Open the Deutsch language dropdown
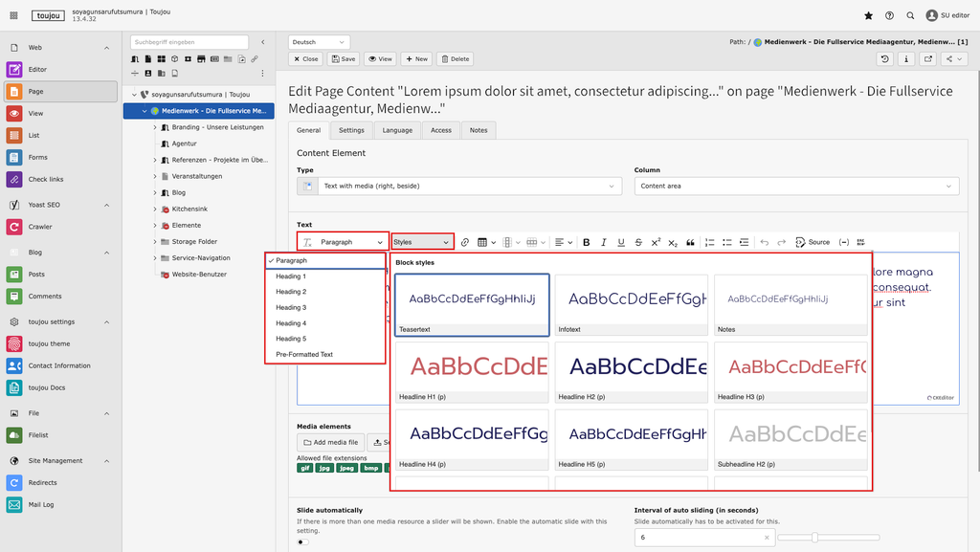This screenshot has height=552, width=980. [x=319, y=42]
